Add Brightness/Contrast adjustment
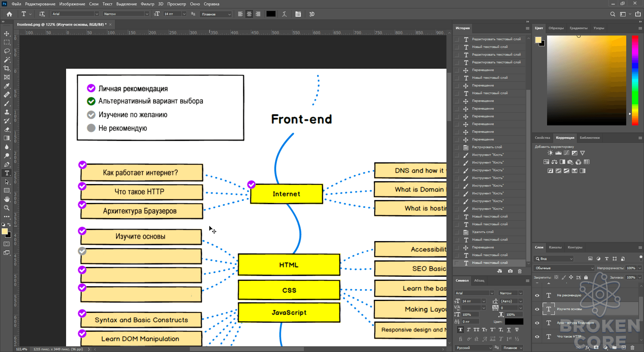This screenshot has width=644, height=352. coord(550,153)
